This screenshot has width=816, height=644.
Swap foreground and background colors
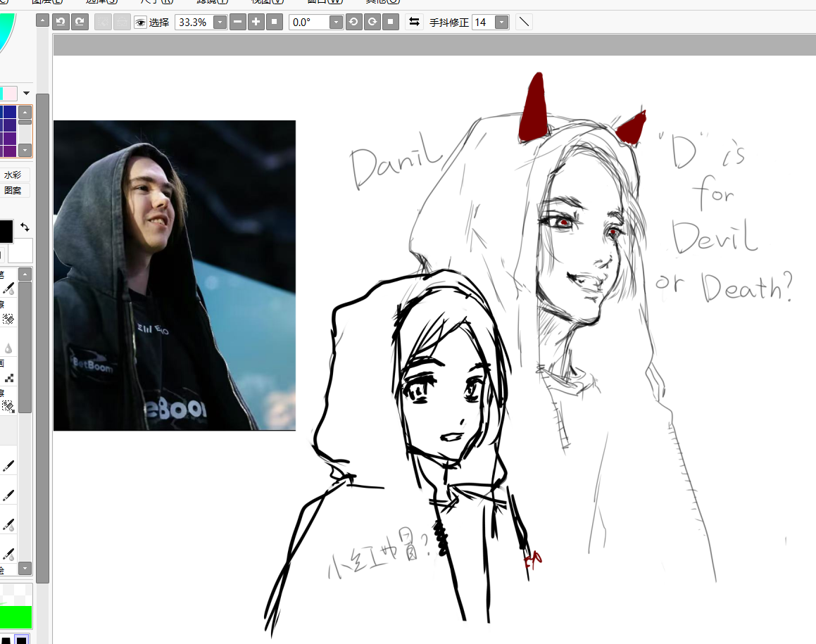(x=25, y=227)
